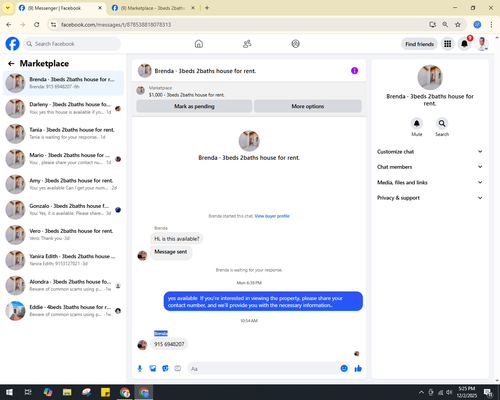Click Brenda's large profile picture in right panel

pos(430,77)
